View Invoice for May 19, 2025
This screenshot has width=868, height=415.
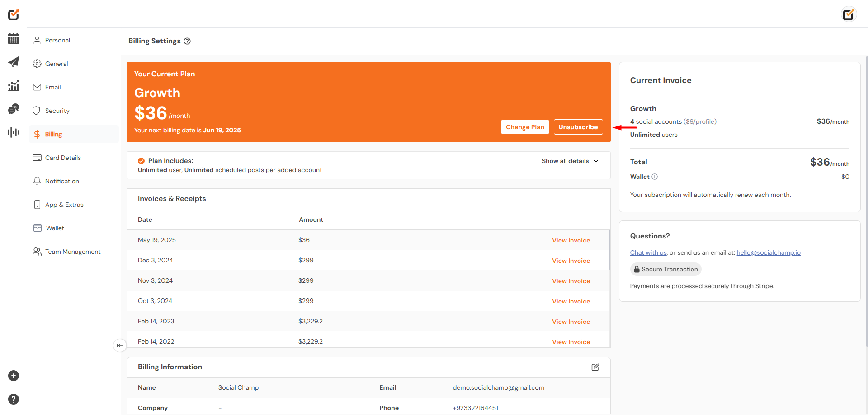(571, 240)
